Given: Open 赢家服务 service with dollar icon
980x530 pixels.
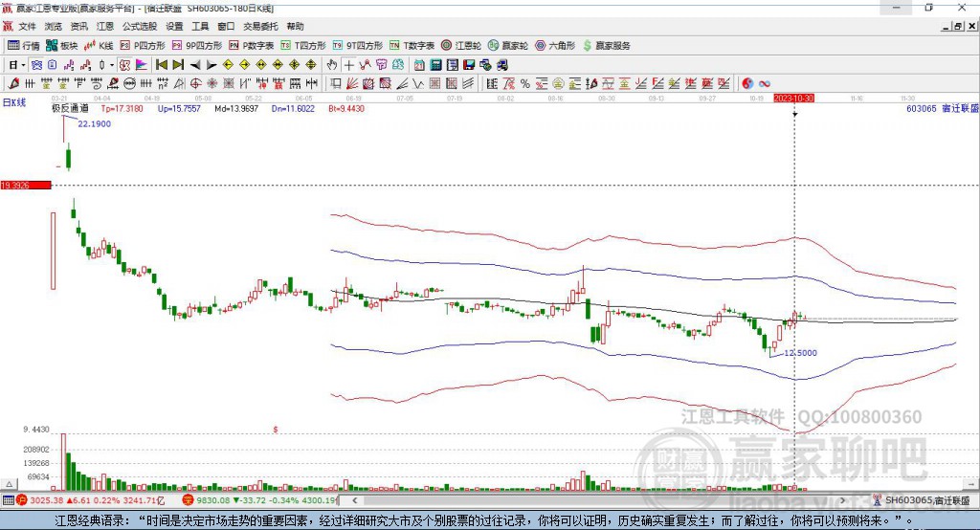Looking at the screenshot, I should 606,46.
